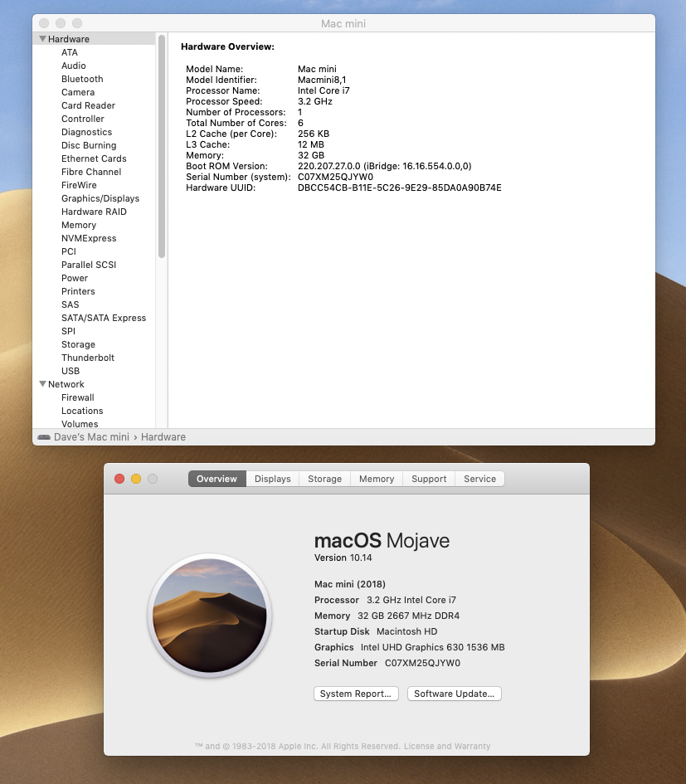Switch to the Service tab
This screenshot has width=686, height=784.
(479, 479)
